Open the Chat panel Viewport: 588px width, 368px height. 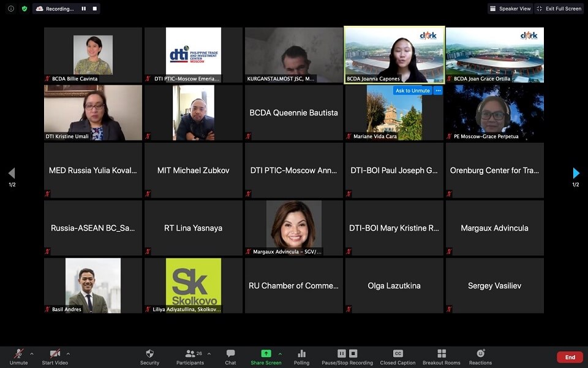[x=230, y=354]
